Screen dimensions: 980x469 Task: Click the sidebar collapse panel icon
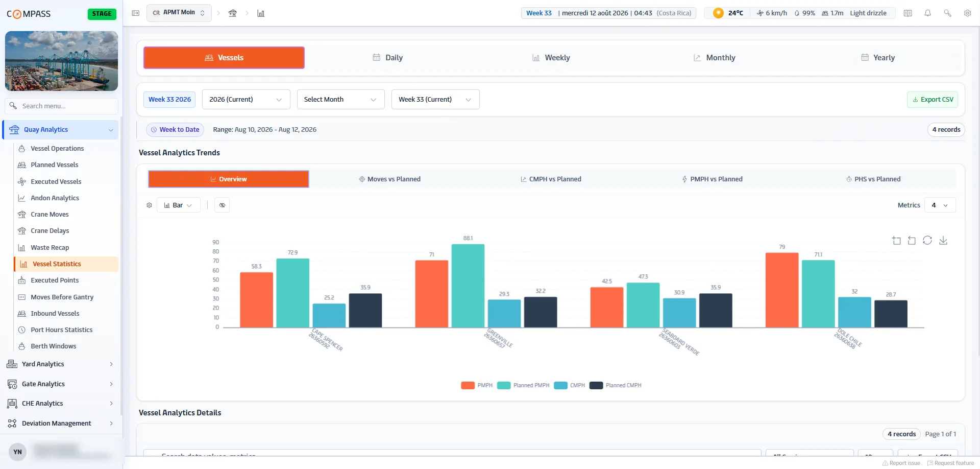pos(136,13)
